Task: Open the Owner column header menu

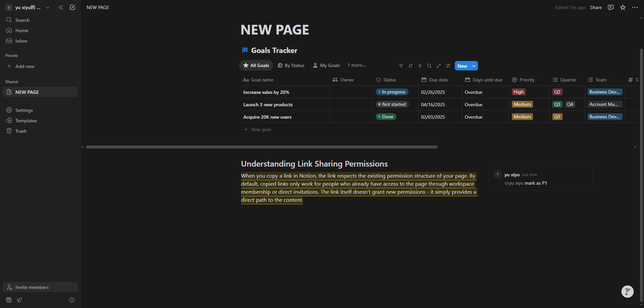Action: 351,80
